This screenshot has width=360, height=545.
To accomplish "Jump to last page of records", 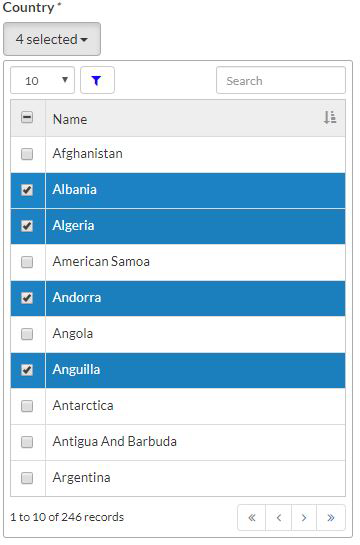I will point(331,518).
